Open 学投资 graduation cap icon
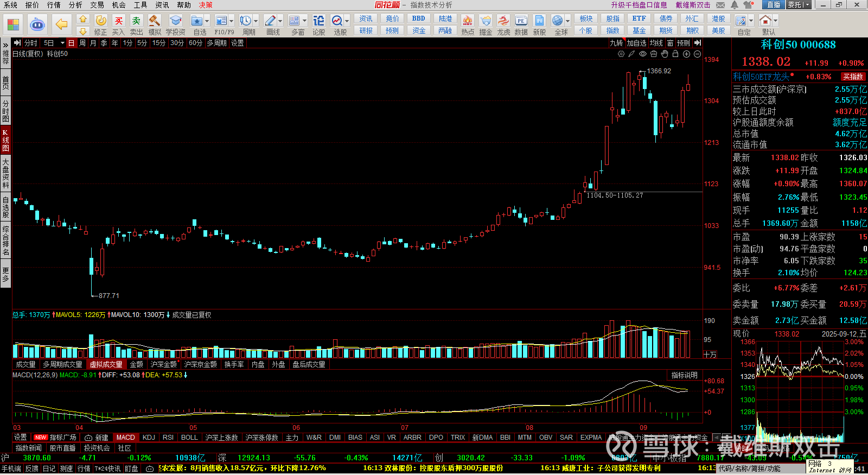 [175, 26]
